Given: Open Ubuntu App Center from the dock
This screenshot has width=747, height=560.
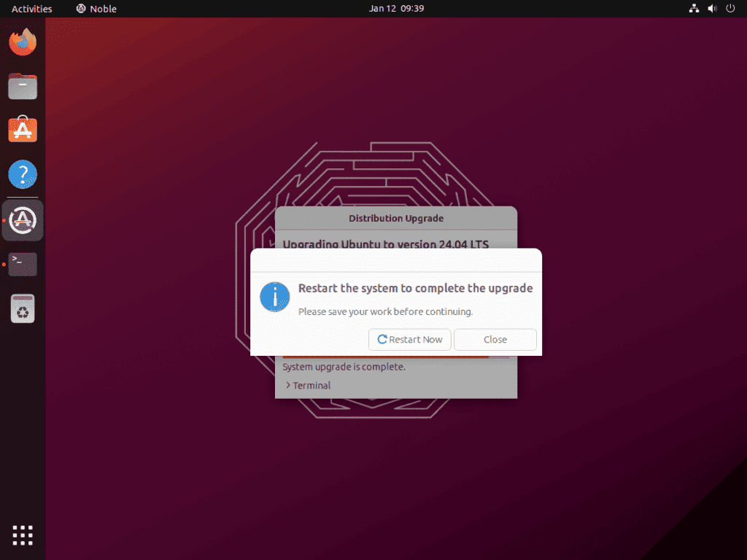Looking at the screenshot, I should [22, 130].
